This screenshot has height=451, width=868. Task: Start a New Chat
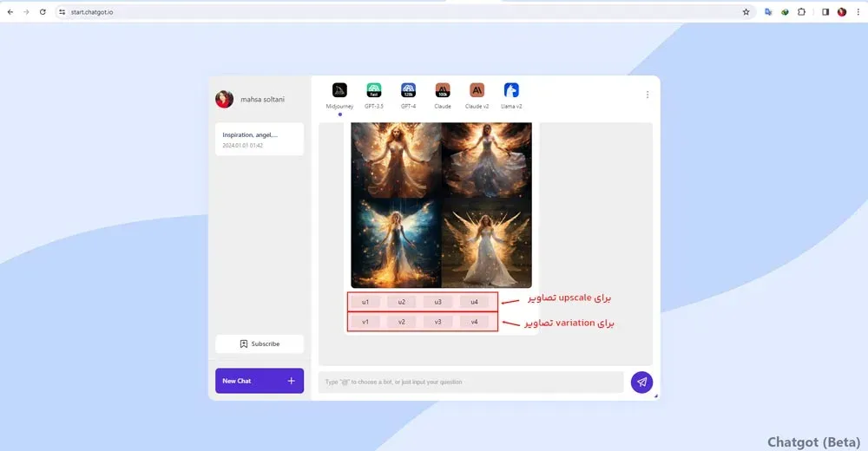[x=260, y=381]
